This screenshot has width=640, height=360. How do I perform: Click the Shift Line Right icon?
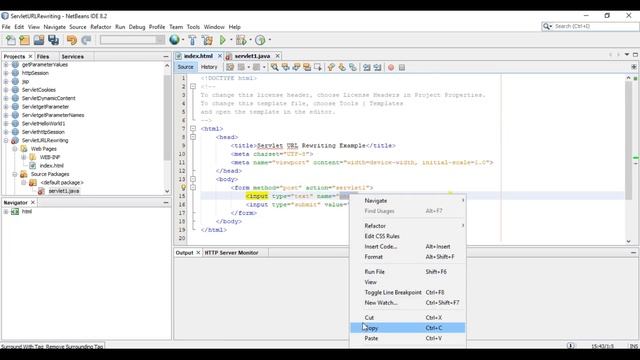(x=378, y=67)
